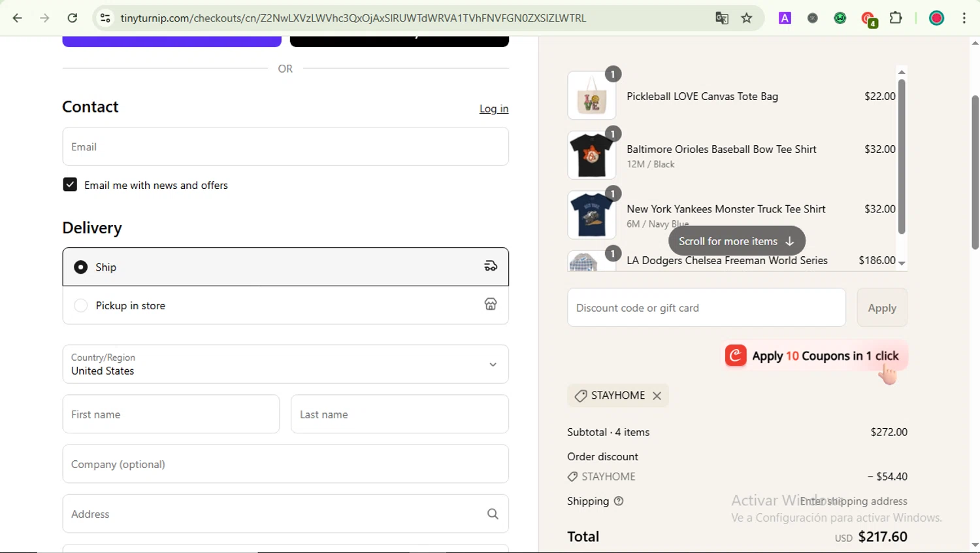Viewport: 980px width, 553px height.
Task: Click the delivery truck icon on Ship row
Action: pos(491,266)
